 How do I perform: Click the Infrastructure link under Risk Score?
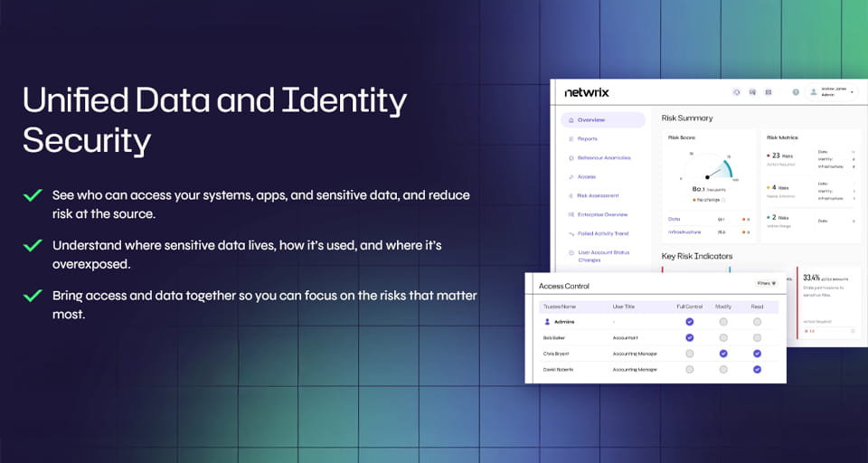pos(684,232)
